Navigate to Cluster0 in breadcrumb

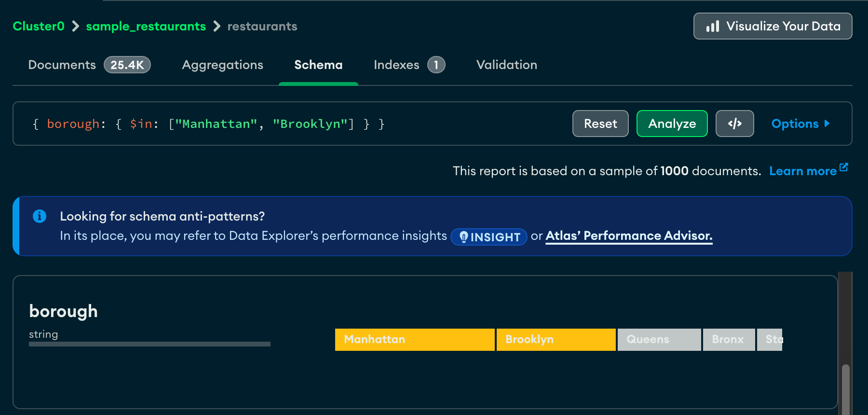pos(39,26)
